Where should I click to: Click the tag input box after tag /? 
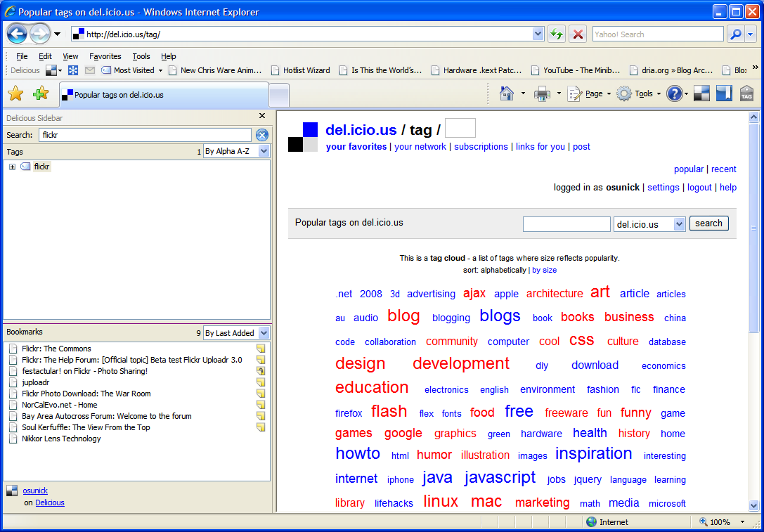click(x=460, y=128)
